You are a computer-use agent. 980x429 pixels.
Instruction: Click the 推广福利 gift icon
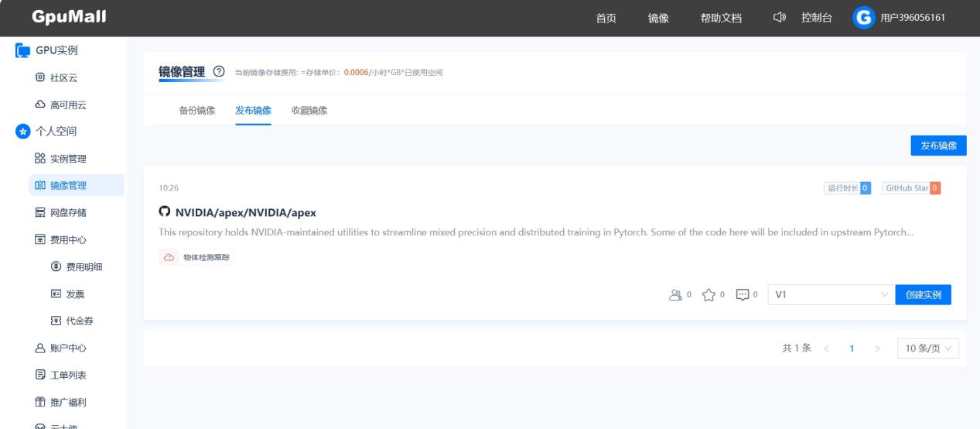[x=40, y=403]
